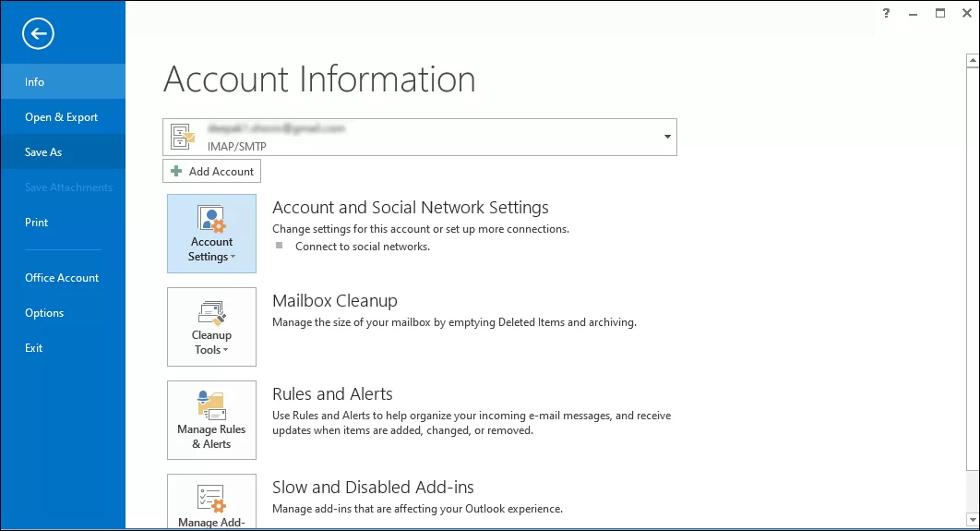This screenshot has height=531, width=980.
Task: Click the Print menu entry
Action: tap(63, 222)
